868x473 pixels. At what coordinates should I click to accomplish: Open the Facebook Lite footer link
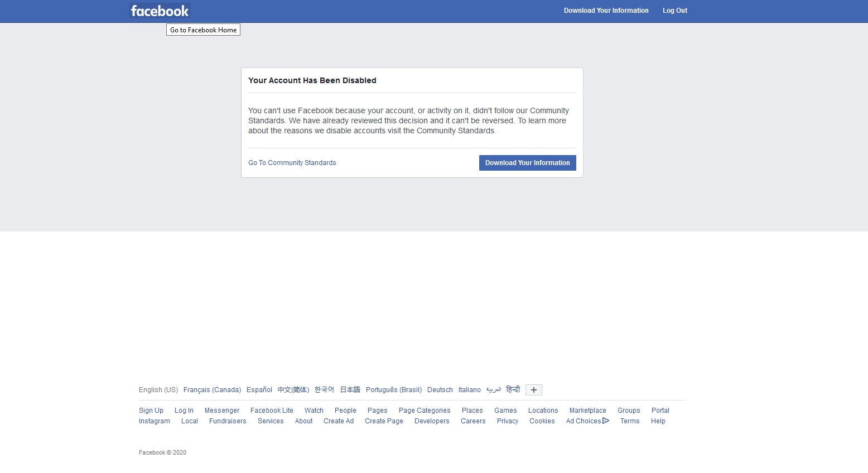(x=272, y=411)
